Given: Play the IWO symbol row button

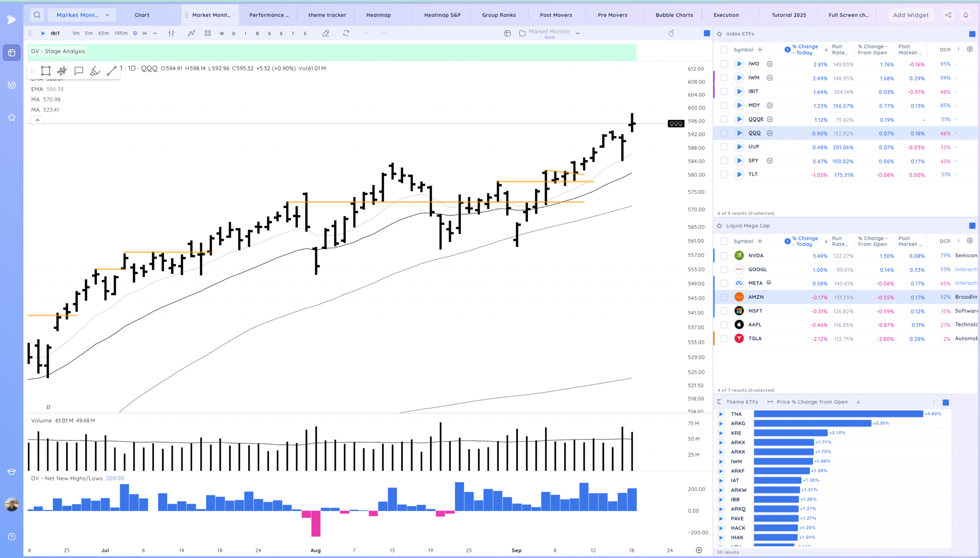Looking at the screenshot, I should (x=739, y=64).
